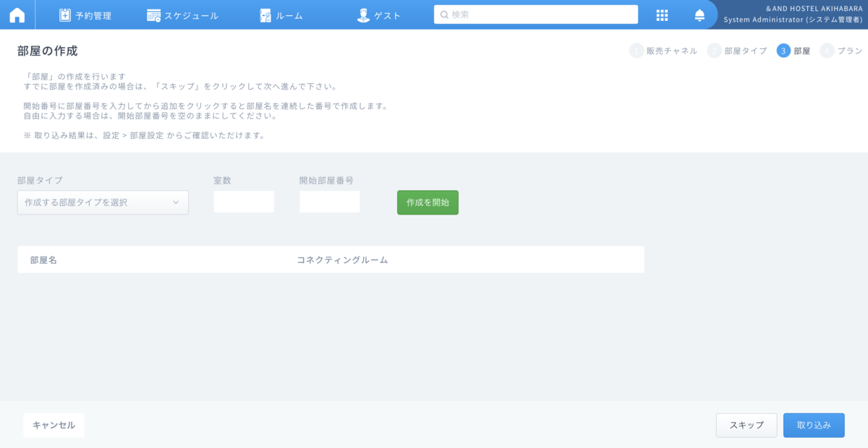Click the 予約管理 clipboard icon
868x448 pixels.
tap(65, 15)
